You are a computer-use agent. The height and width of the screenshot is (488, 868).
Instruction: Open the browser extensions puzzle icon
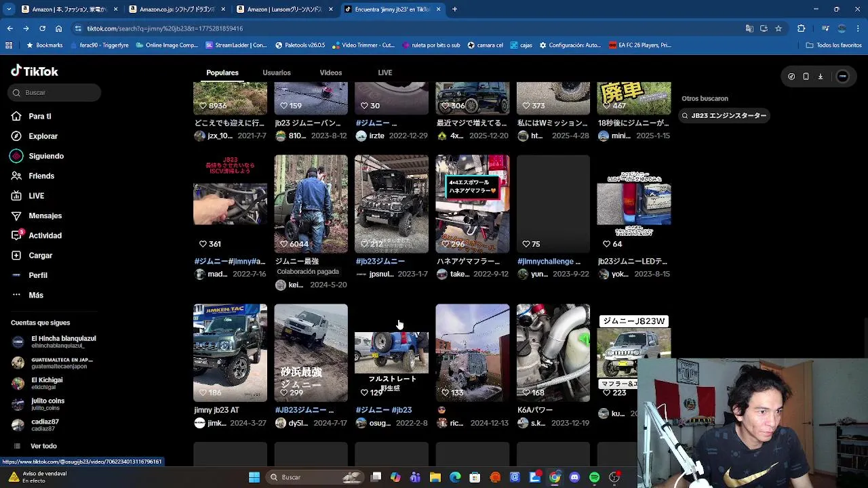(801, 28)
